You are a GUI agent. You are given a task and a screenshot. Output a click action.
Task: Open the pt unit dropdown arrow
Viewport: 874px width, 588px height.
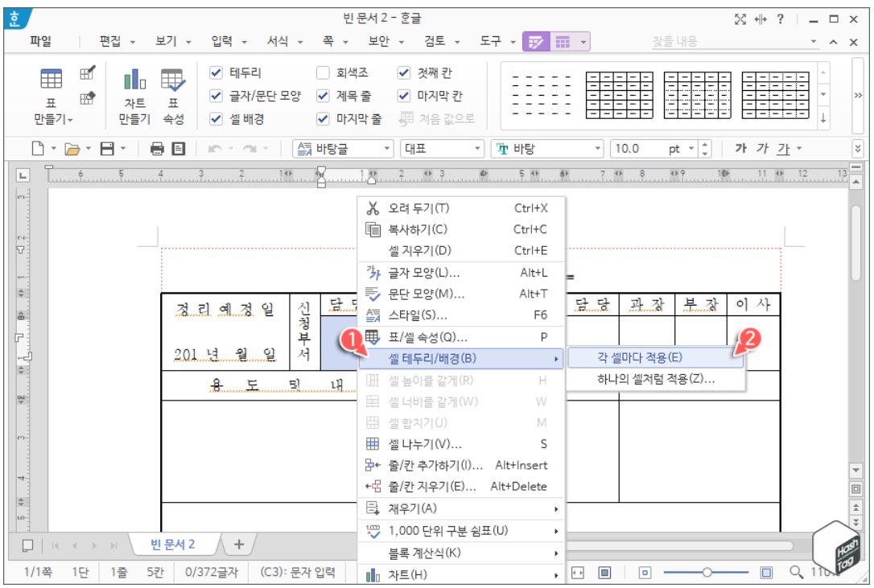point(691,149)
